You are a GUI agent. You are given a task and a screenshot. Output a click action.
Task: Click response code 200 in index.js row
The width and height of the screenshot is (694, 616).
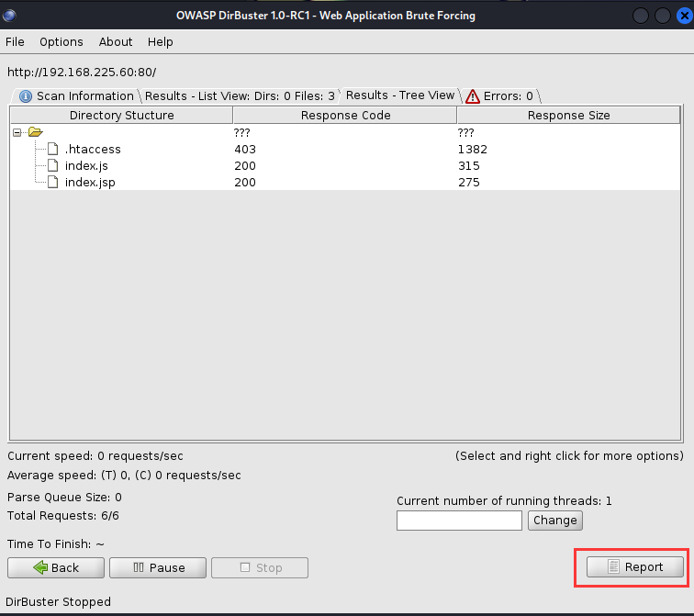(245, 165)
